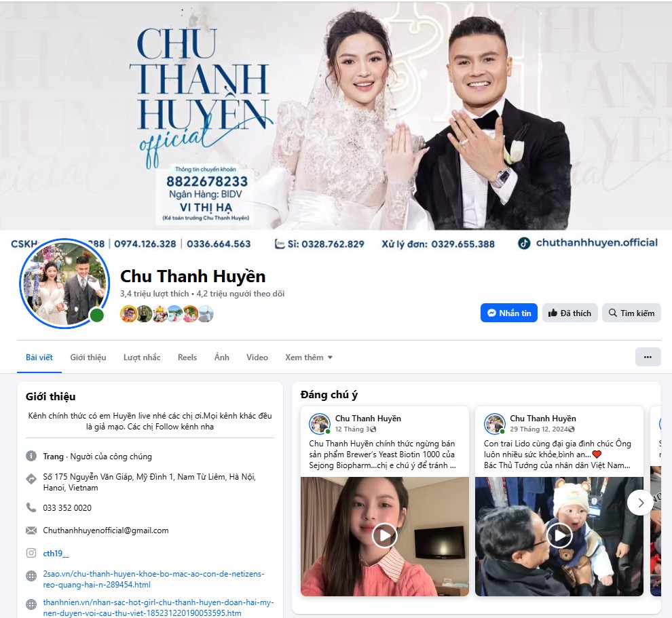This screenshot has height=618, width=672.
Task: Click the email envelope icon
Action: 31,530
